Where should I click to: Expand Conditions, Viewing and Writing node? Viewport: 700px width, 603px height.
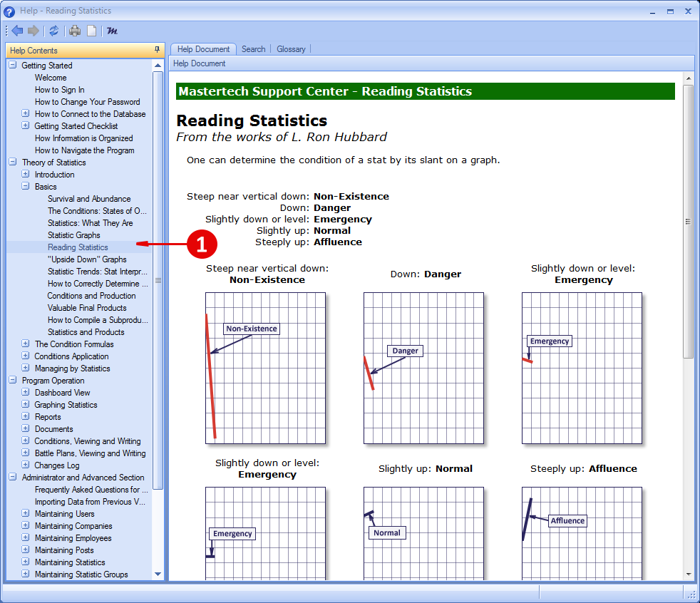click(26, 440)
